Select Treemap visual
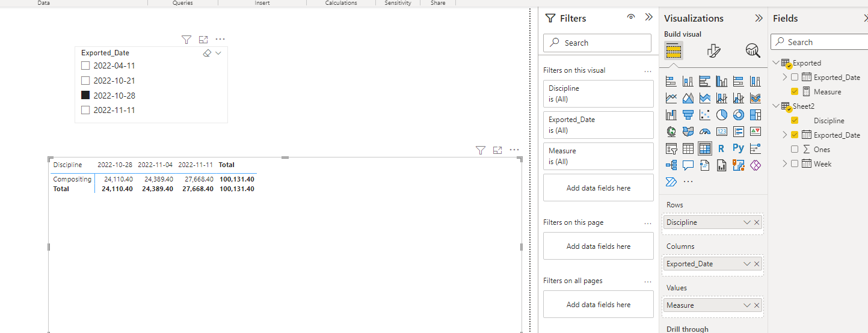The image size is (868, 333). pyautogui.click(x=756, y=115)
